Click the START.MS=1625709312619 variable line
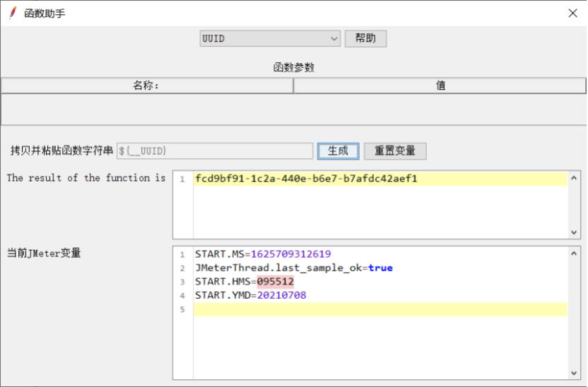The height and width of the screenshot is (387, 588). pos(263,254)
